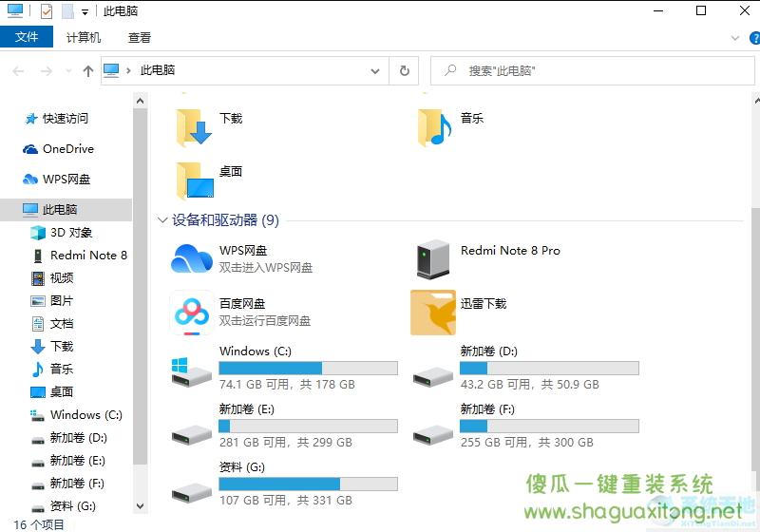Open the 新加卷 (F:) drive icon

(433, 434)
